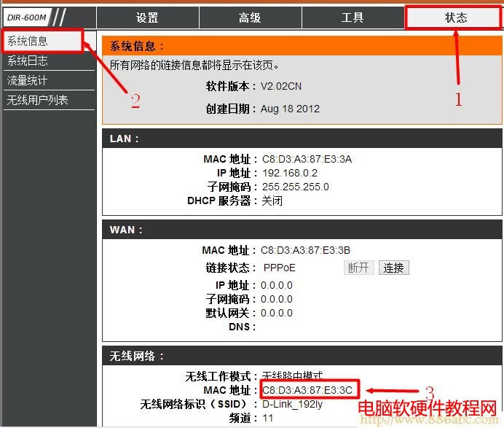Click the PPPoE link status text
504x428 pixels.
280,268
